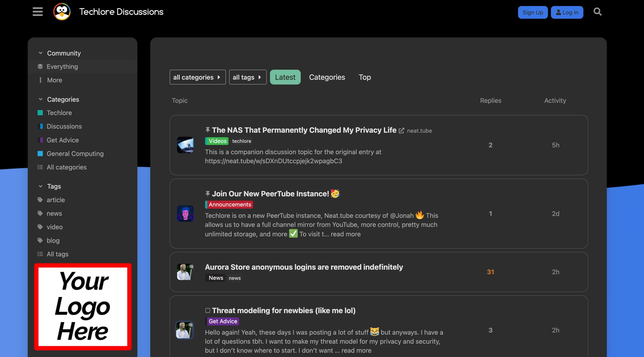Click the Techlore penguin logo
Viewport: 644px width, 357px height.
click(62, 12)
